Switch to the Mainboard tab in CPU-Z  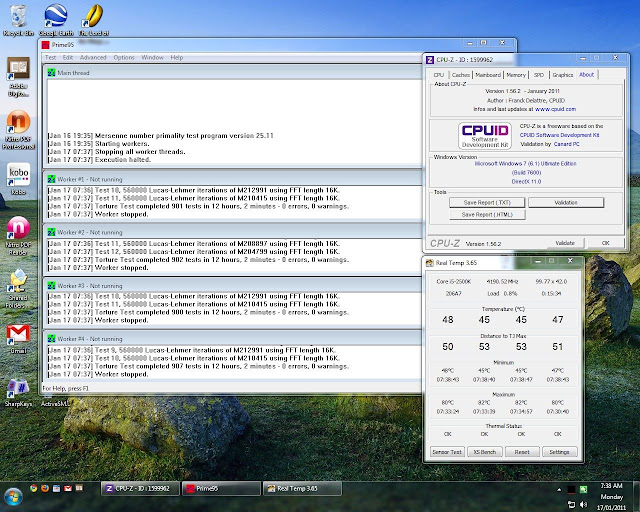coord(488,75)
